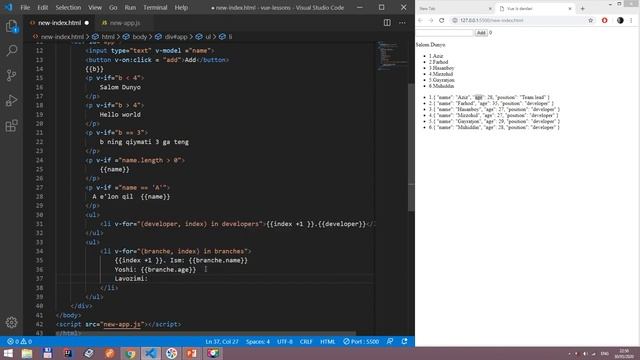Open the Run menu
Screen dimensions: 640x360
[130, 7]
